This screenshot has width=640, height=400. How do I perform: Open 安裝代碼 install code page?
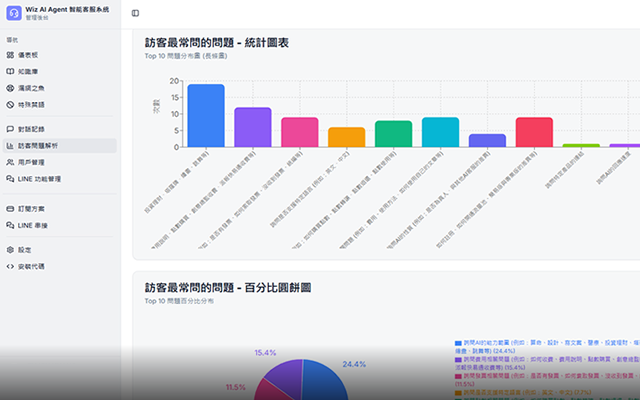pyautogui.click(x=30, y=266)
